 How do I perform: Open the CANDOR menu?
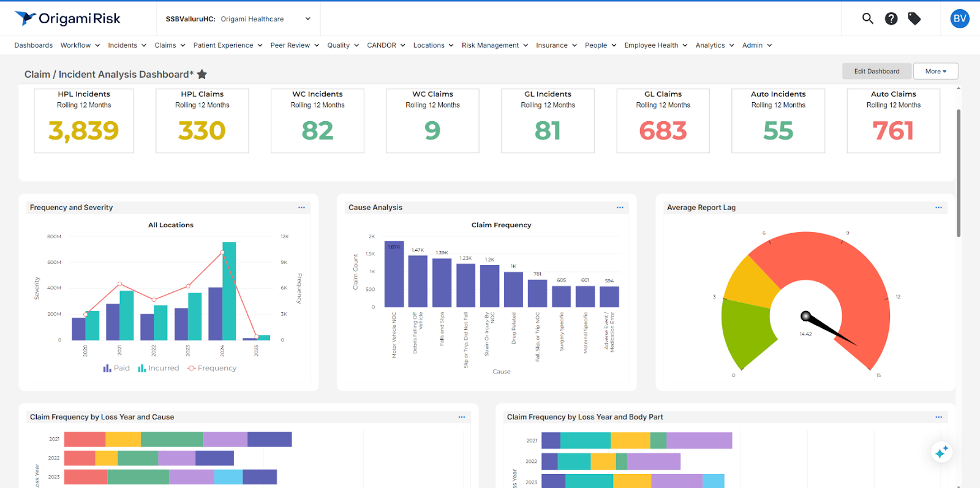[386, 45]
